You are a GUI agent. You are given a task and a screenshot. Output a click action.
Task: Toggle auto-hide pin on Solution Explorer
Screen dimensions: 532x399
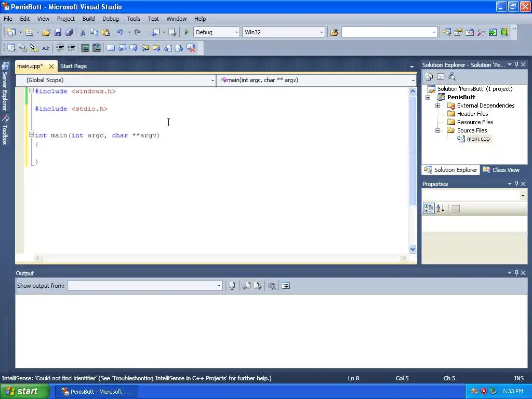516,64
